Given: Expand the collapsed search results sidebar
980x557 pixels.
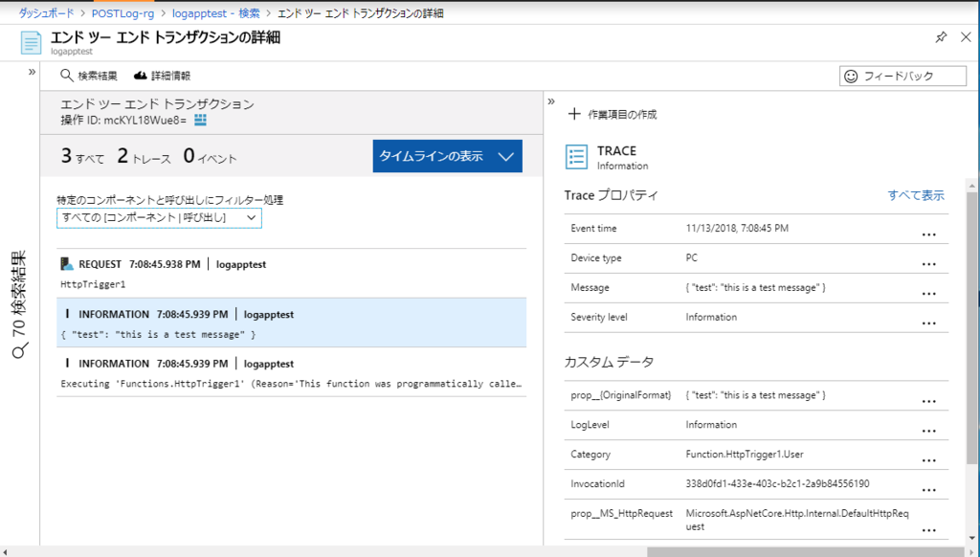Looking at the screenshot, I should point(32,72).
